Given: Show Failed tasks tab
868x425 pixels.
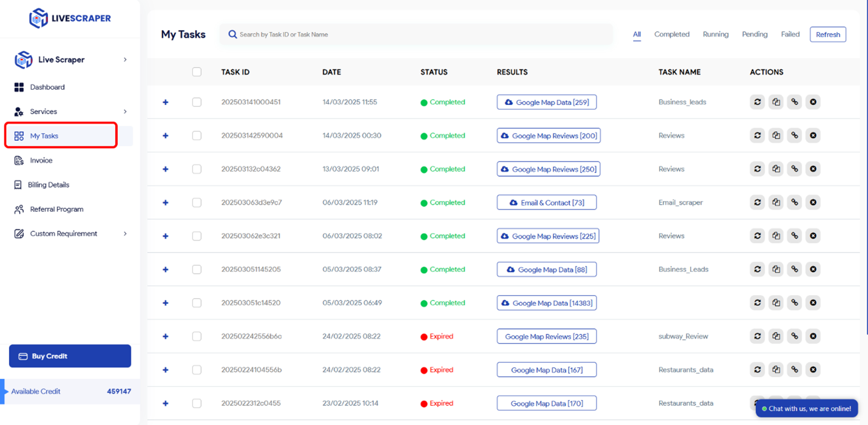Looking at the screenshot, I should [790, 34].
